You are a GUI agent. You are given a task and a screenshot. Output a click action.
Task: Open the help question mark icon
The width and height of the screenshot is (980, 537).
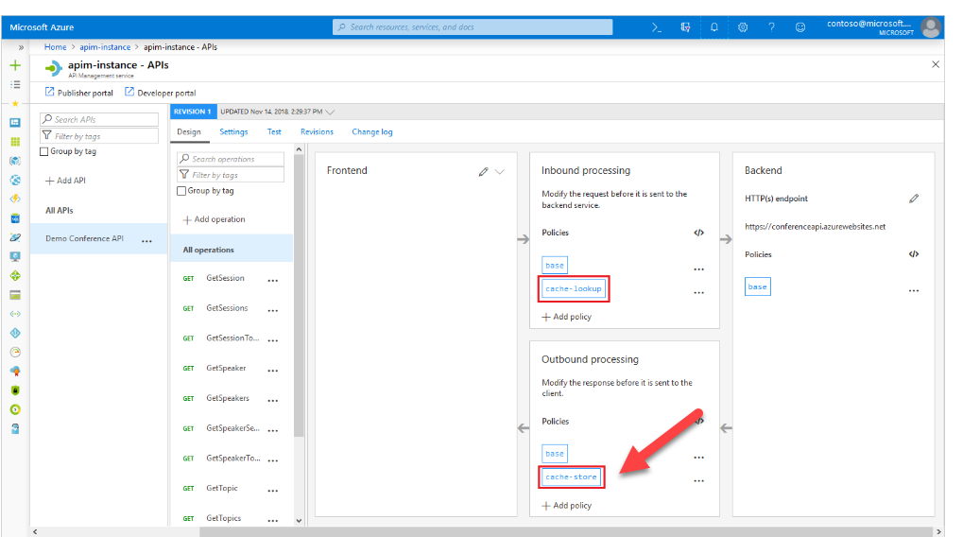pos(771,27)
